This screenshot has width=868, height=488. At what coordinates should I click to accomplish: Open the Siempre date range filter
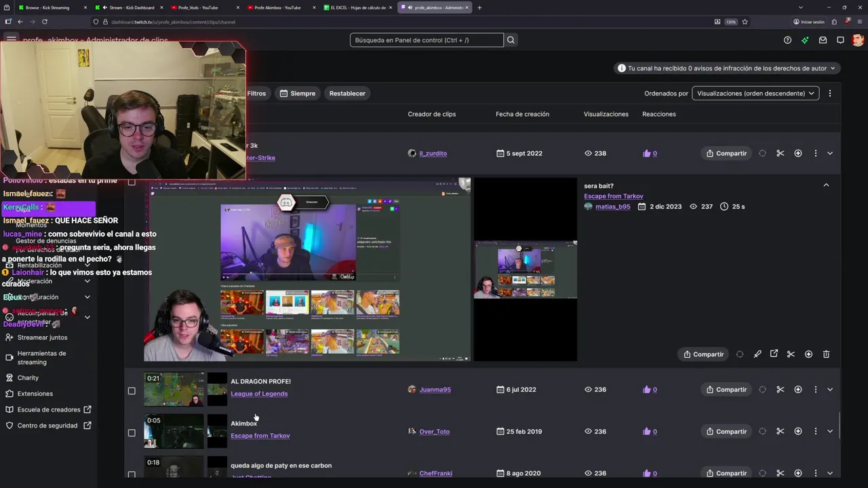click(x=298, y=94)
